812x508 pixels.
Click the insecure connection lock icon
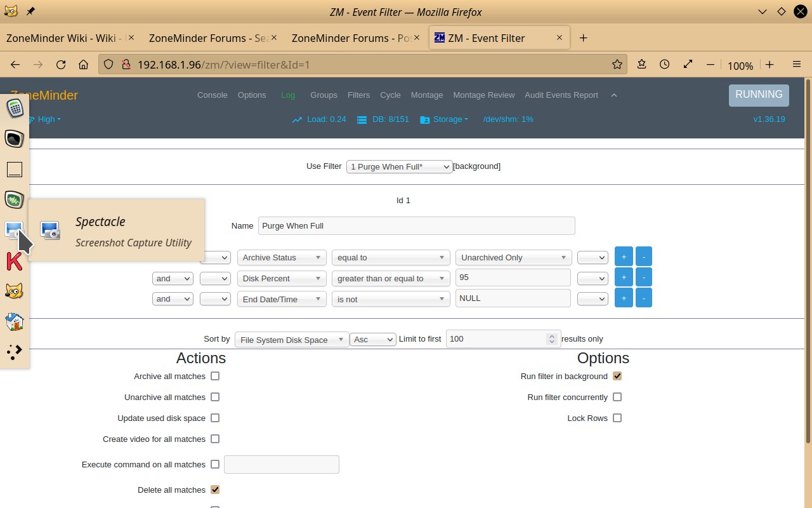[x=126, y=65]
